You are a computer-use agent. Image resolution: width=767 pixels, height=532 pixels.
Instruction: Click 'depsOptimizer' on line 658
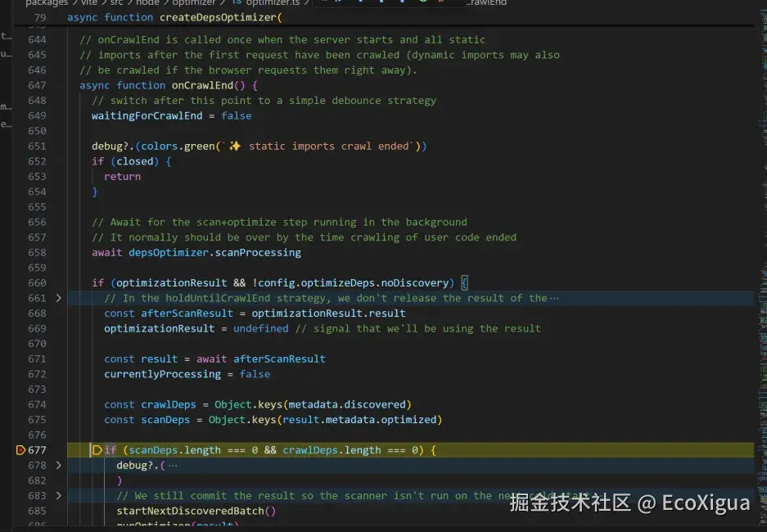[169, 252]
